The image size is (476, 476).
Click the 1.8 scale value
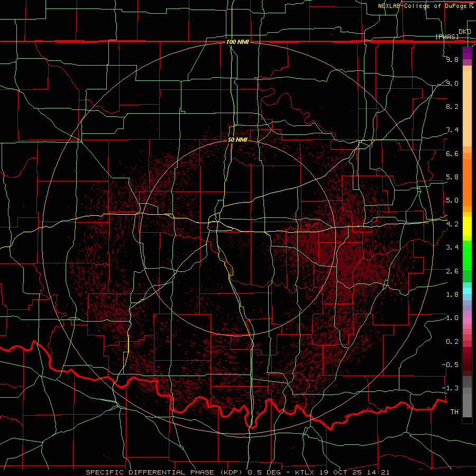click(452, 295)
